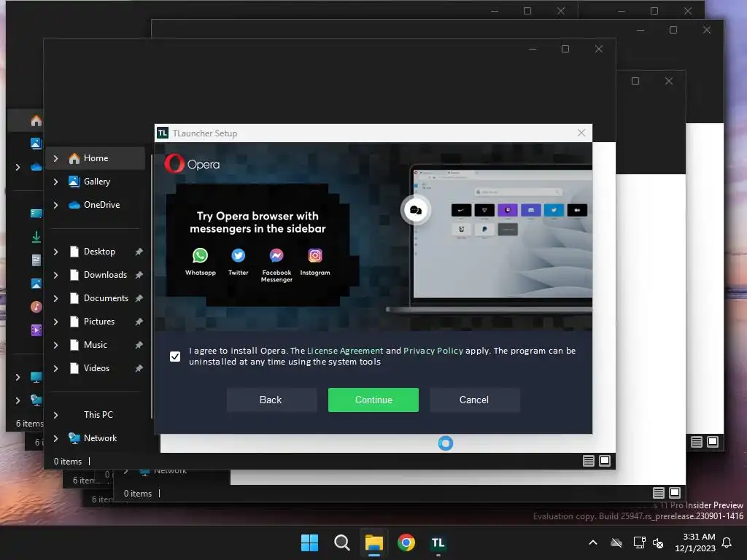Open the License Agreement link
747x560 pixels.
(x=344, y=351)
